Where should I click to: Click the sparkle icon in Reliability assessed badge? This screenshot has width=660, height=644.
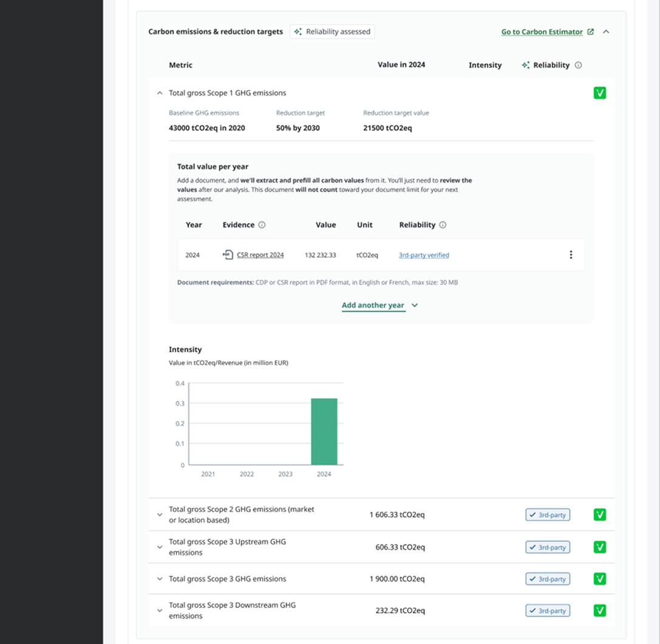click(298, 32)
